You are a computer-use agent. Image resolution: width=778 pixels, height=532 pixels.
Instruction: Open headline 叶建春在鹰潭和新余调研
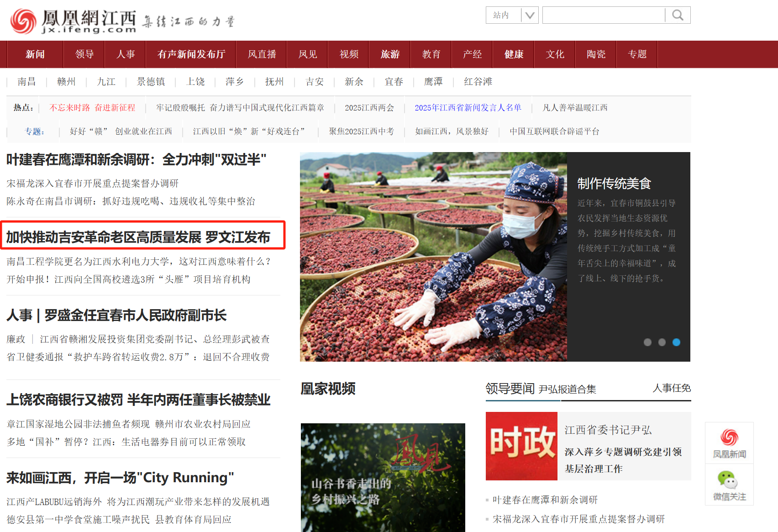(136, 160)
